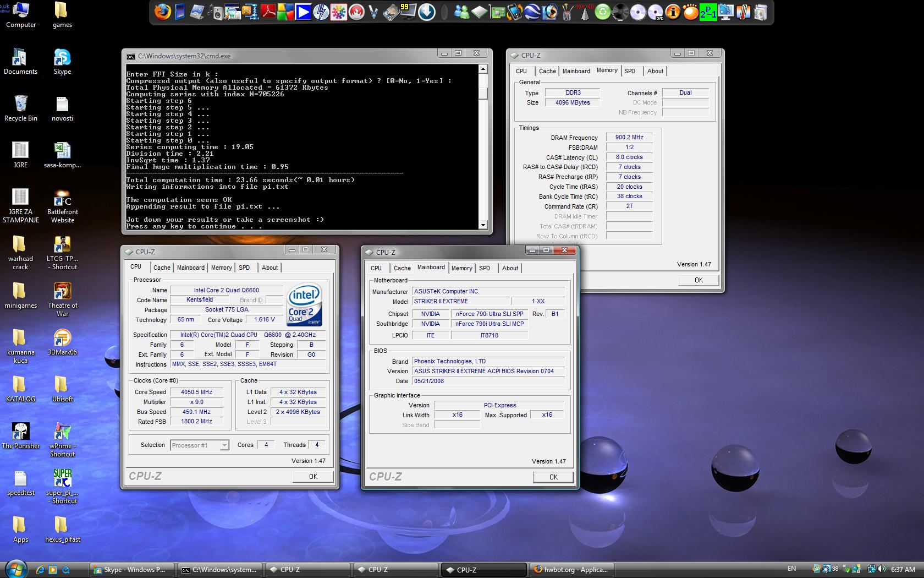
Task: Select the 3DMark06 desktop icon
Action: 62,342
